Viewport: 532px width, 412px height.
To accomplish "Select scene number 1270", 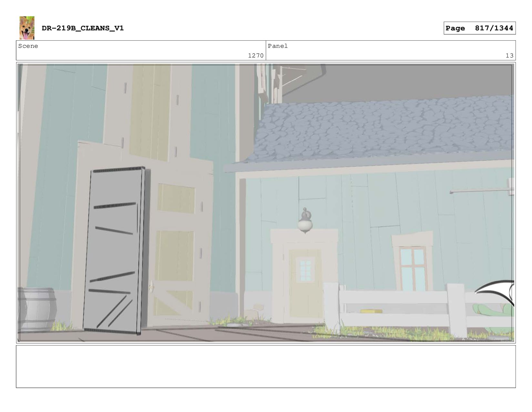I will [256, 56].
